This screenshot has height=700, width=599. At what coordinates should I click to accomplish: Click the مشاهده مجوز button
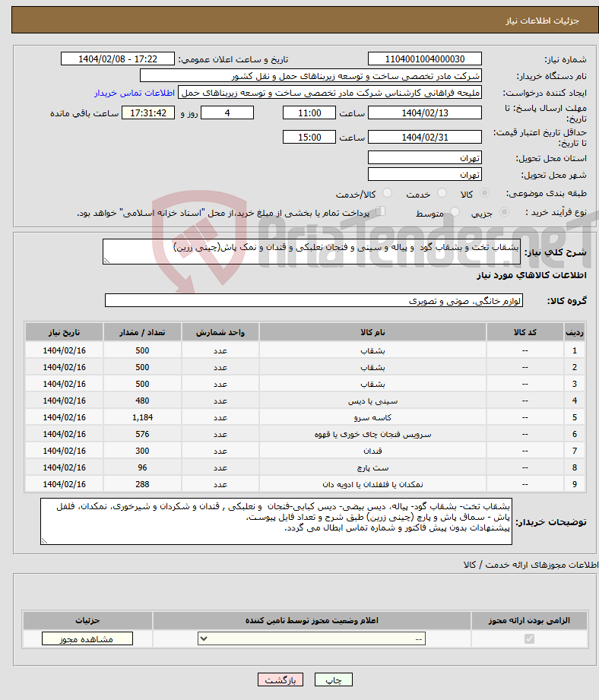[87, 639]
